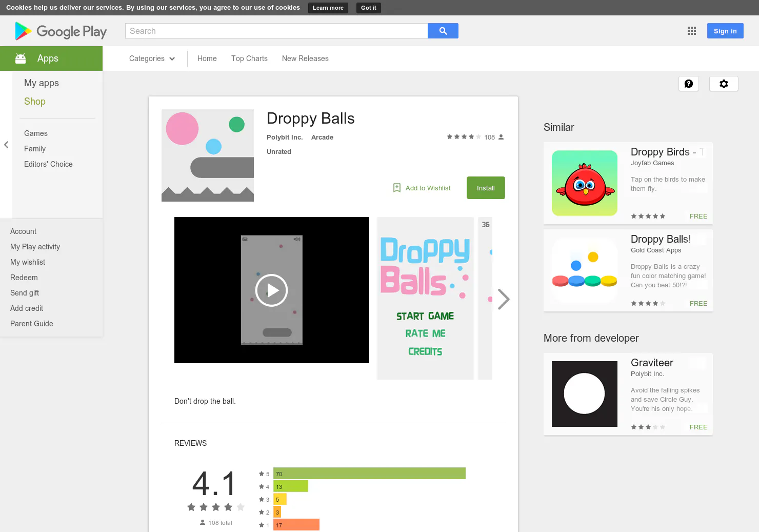Open Editors' Choice in sidebar
The height and width of the screenshot is (532, 759).
click(x=48, y=164)
